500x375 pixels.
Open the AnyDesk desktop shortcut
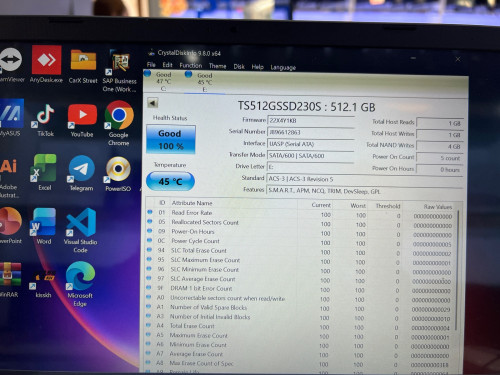coord(47,64)
